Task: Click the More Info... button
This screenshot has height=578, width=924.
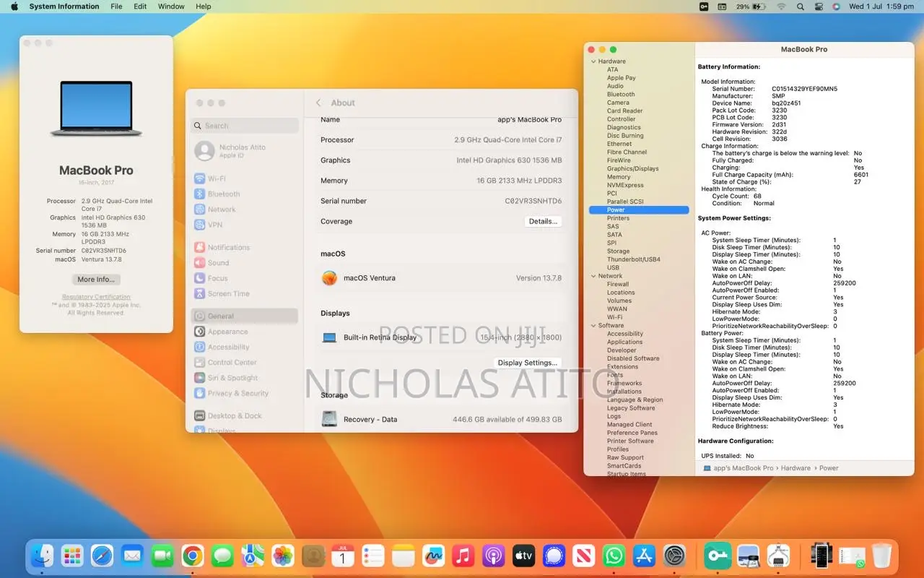Action: click(x=96, y=280)
